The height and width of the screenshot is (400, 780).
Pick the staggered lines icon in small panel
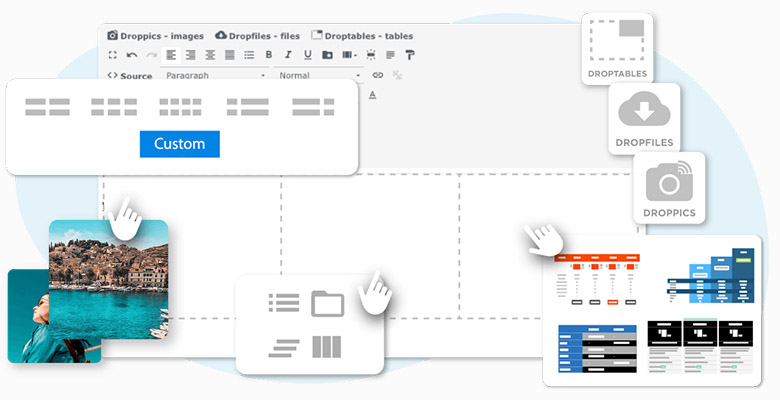point(284,348)
